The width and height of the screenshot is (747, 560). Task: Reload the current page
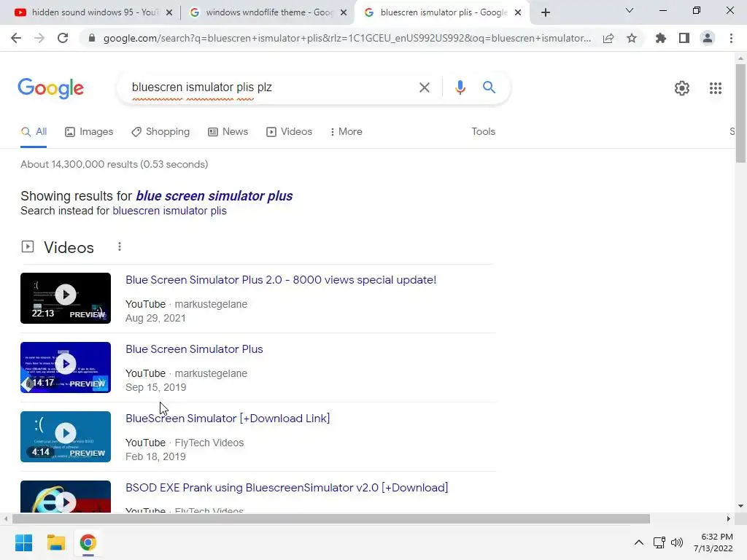[63, 38]
